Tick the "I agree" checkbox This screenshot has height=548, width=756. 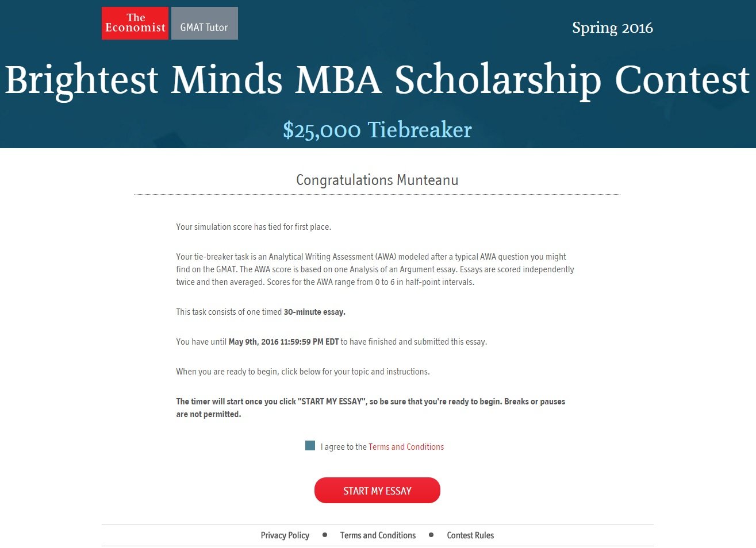click(x=310, y=446)
